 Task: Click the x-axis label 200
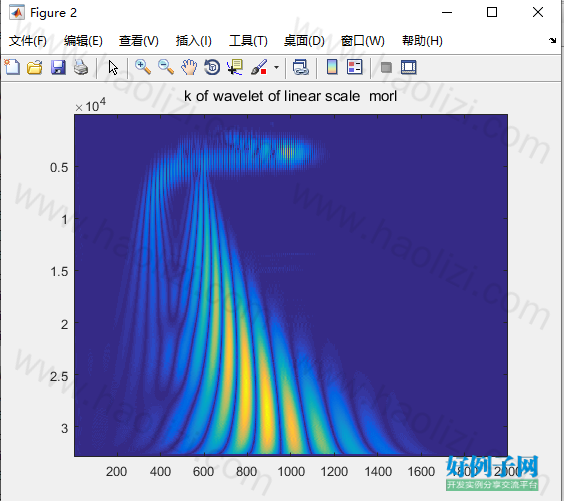click(x=116, y=471)
